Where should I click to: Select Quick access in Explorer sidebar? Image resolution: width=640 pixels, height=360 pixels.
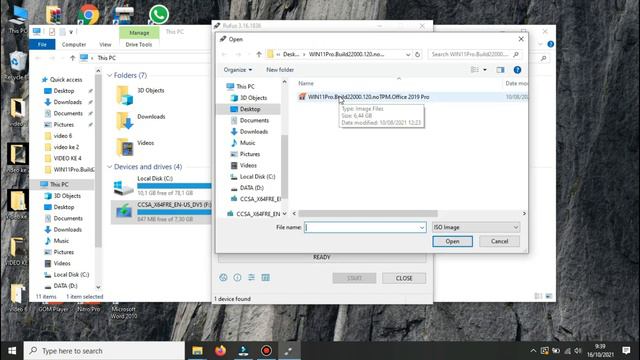click(x=66, y=80)
